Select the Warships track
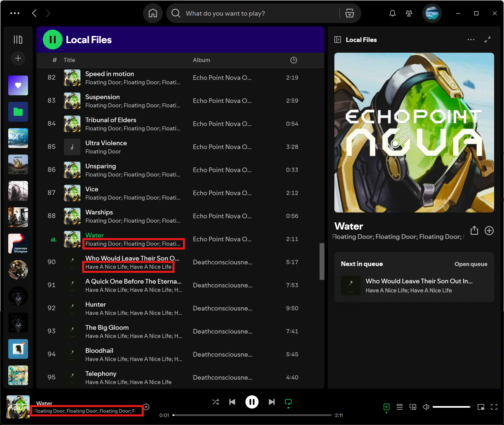 point(180,216)
